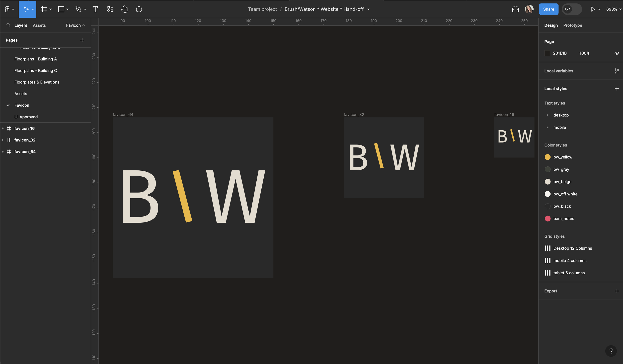Switch to the Prototype tab
This screenshot has width=623, height=364.
pos(572,25)
